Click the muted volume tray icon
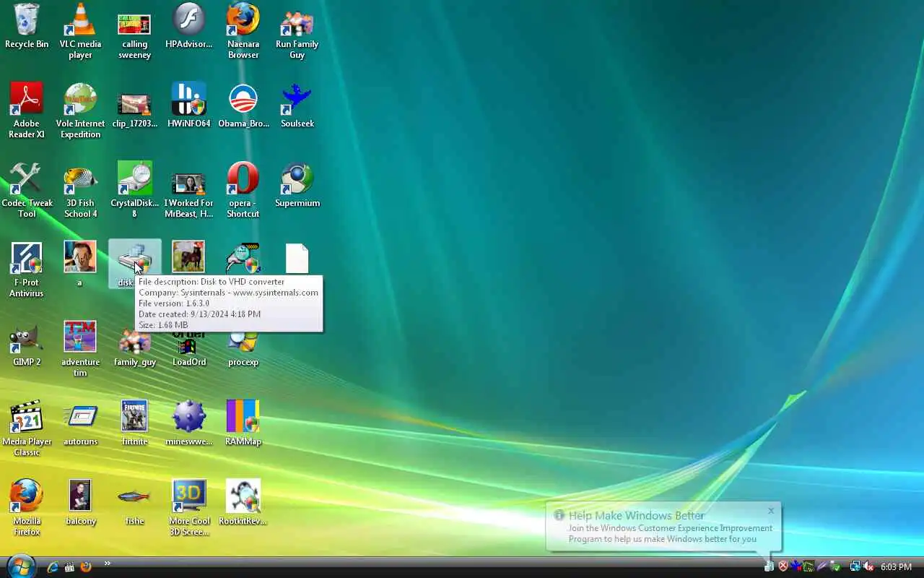The height and width of the screenshot is (578, 924). pos(868,567)
